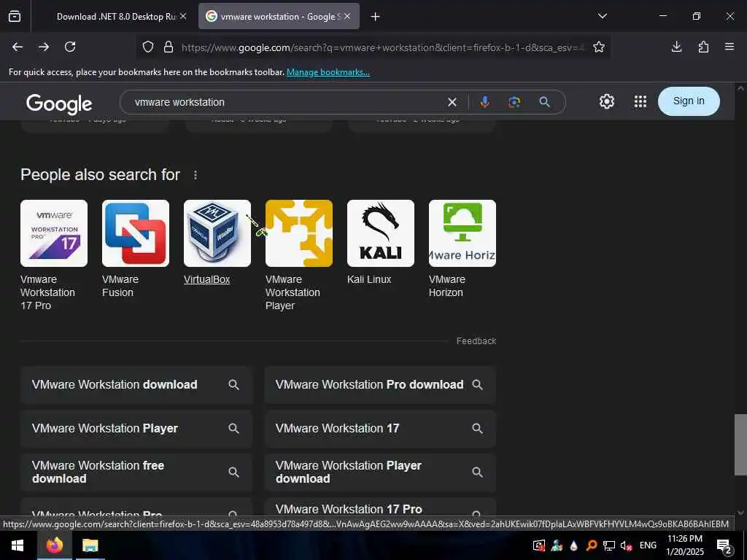Image resolution: width=747 pixels, height=560 pixels.
Task: Click Firefox icon in taskbar
Action: tap(55, 545)
